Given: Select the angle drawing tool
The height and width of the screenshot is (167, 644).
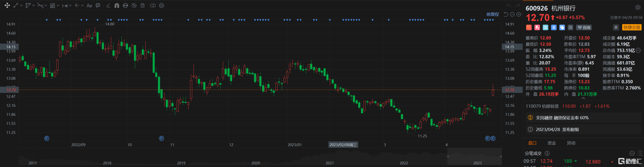Looking at the screenshot, I should click(108, 6).
